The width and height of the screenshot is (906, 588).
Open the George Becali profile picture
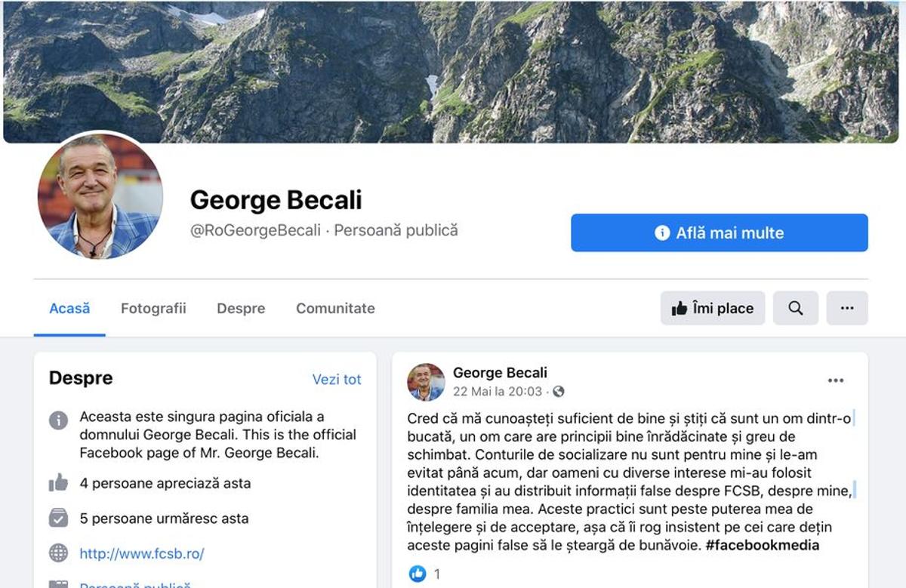[x=100, y=195]
